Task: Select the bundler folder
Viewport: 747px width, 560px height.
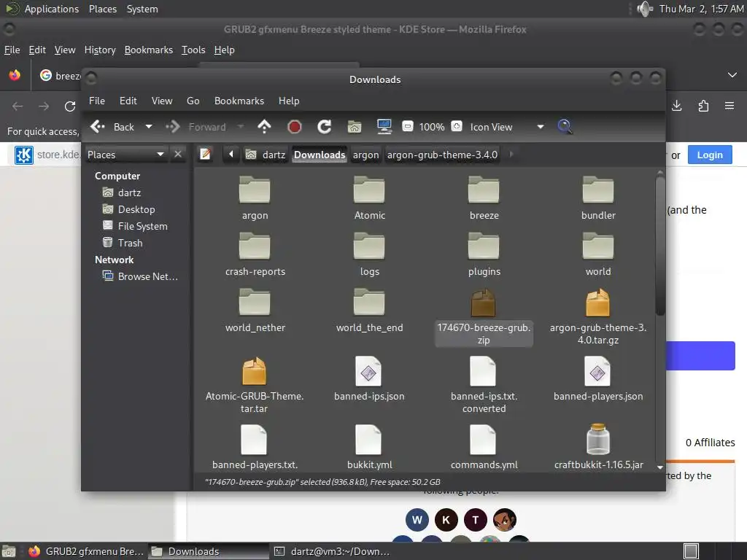Action: coord(598,198)
